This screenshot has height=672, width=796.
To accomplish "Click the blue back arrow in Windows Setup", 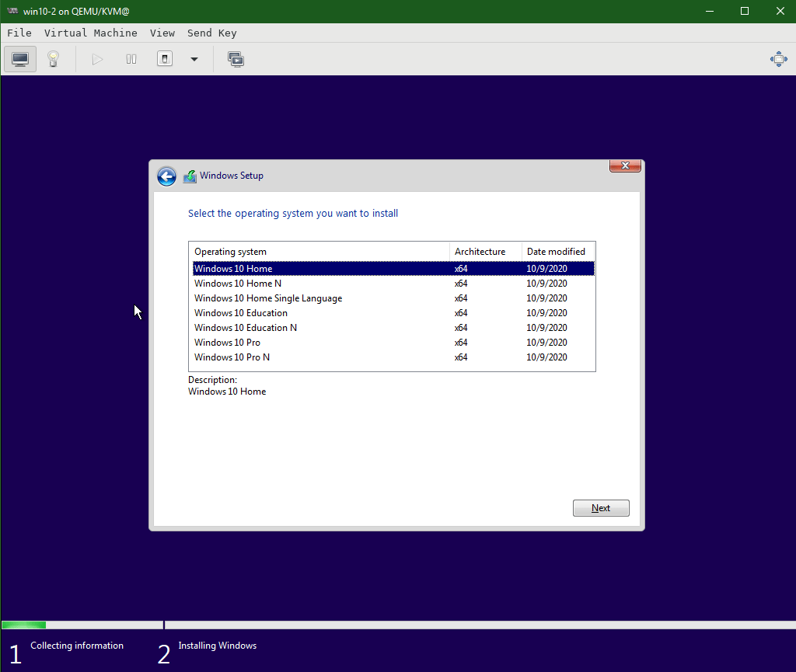I will 166,176.
